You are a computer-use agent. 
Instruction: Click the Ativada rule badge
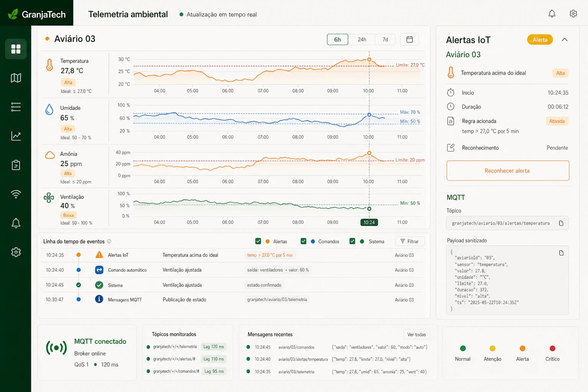(x=557, y=121)
